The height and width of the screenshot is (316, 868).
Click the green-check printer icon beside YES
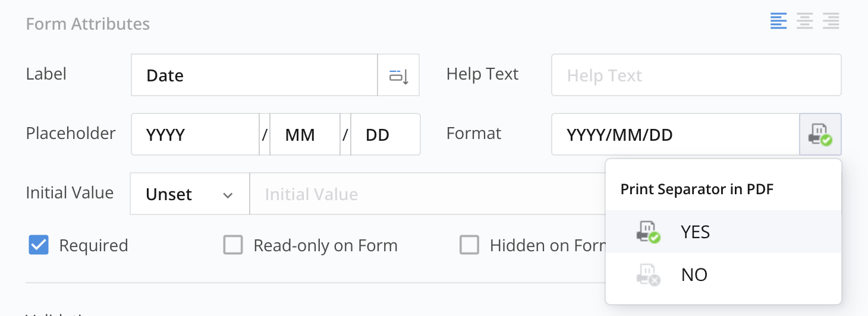(x=647, y=232)
